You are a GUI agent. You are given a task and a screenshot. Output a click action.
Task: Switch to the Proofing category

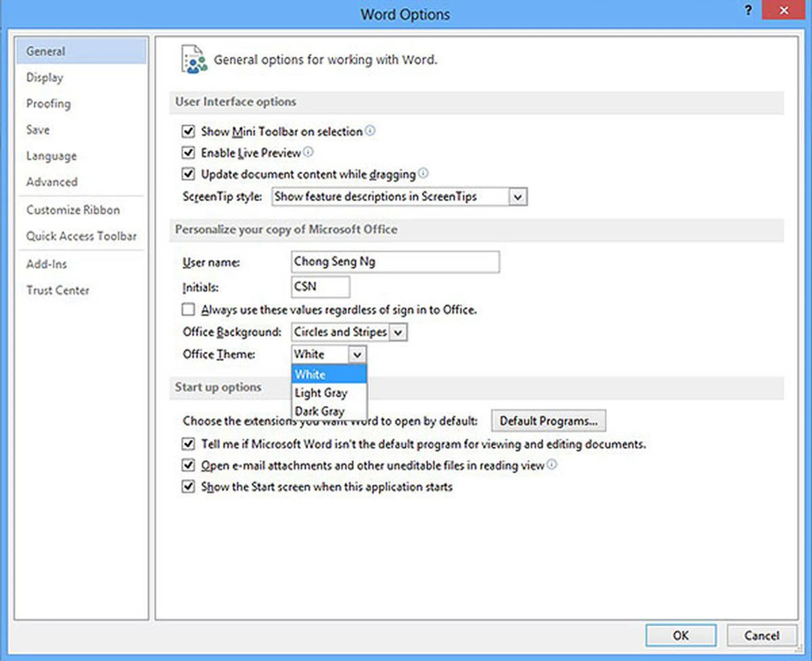coord(48,104)
